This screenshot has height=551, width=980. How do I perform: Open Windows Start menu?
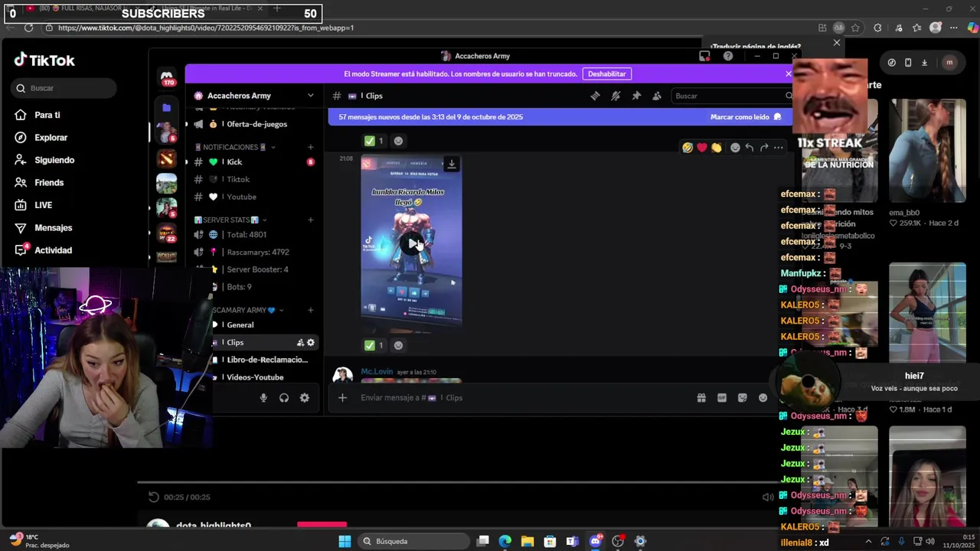point(345,541)
